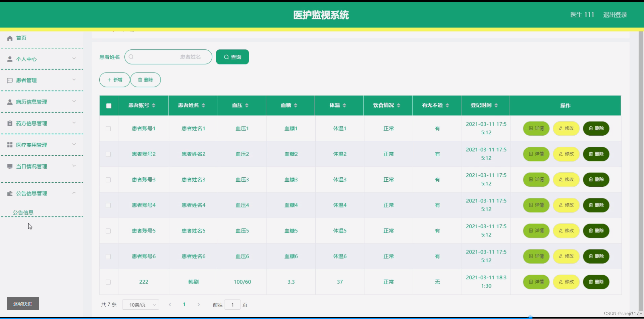Click 新增 to add a record
Viewport: 644px width, 319px height.
(114, 80)
